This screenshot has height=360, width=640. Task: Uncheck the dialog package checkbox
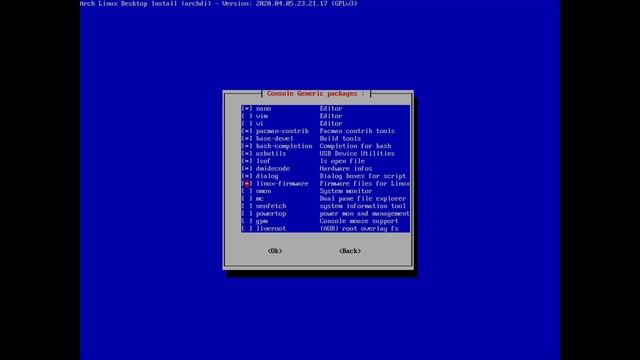(247, 176)
